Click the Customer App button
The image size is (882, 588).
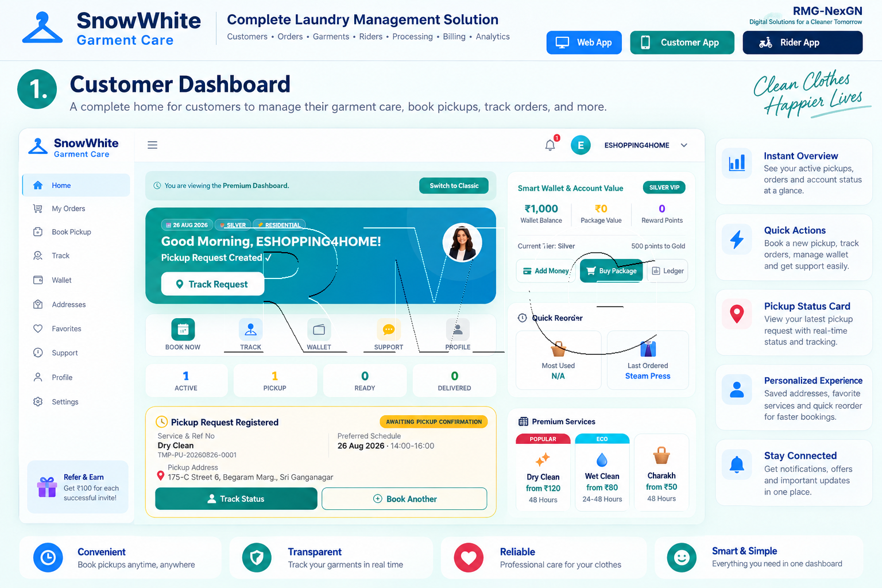coord(682,42)
